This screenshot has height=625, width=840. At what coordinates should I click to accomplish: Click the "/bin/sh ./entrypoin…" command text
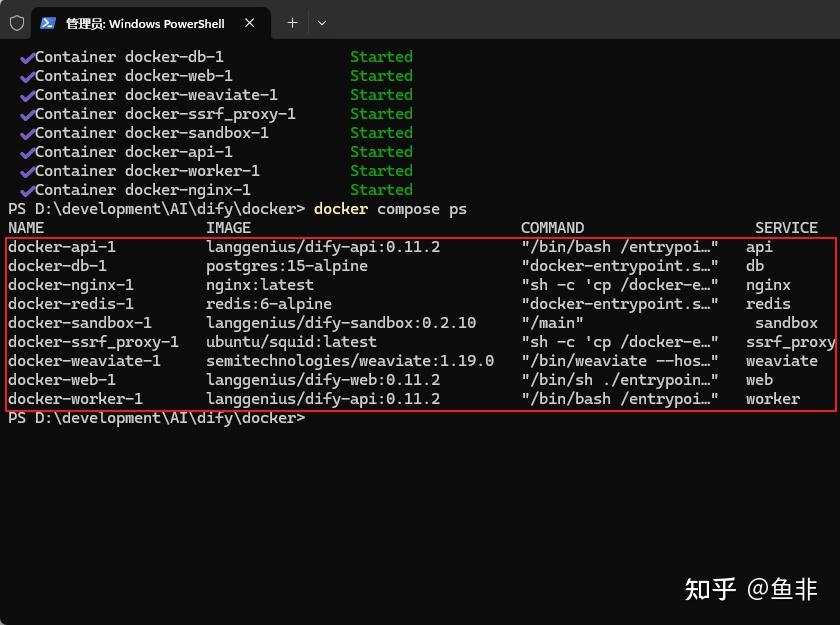point(620,380)
